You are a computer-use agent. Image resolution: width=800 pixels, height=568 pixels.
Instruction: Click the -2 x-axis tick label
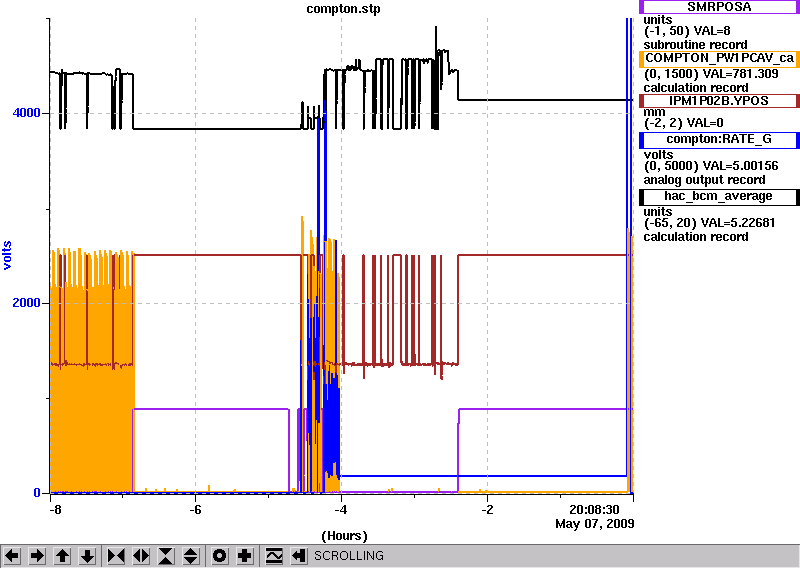click(487, 510)
